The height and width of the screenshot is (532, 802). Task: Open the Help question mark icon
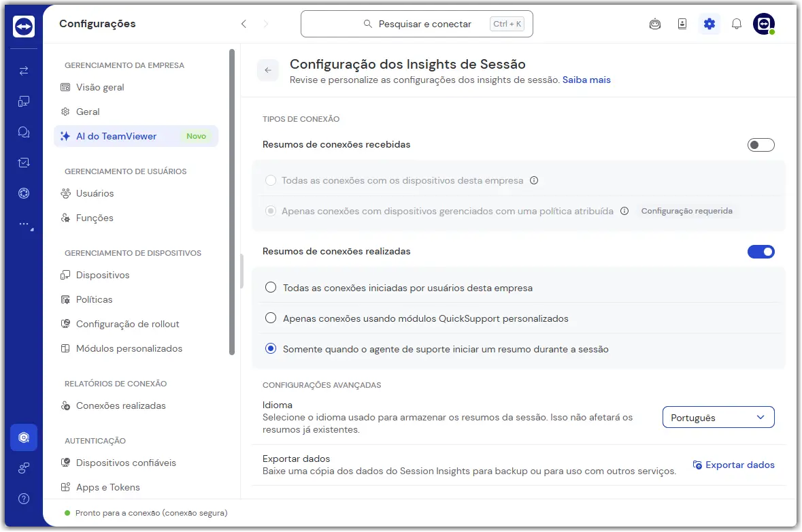click(24, 499)
